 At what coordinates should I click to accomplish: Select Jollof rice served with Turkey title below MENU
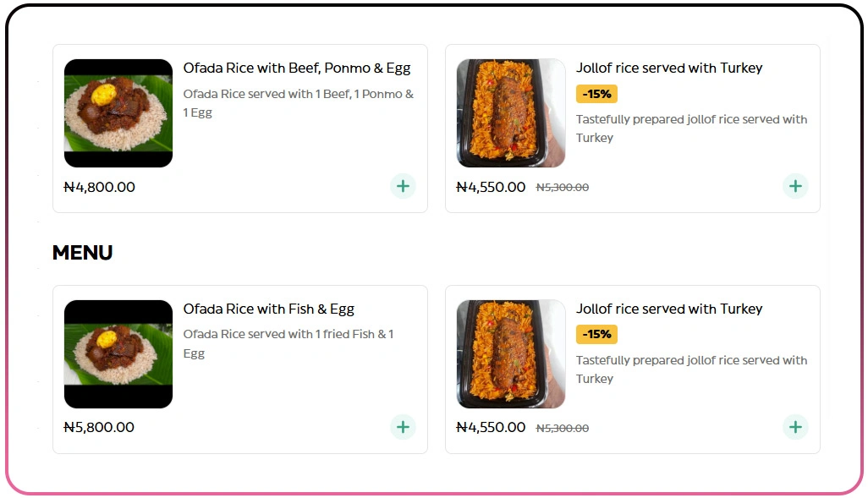tap(669, 309)
